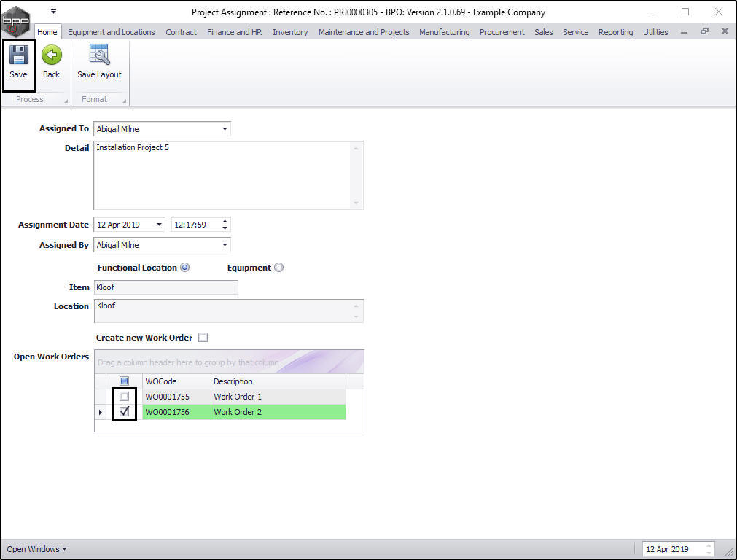This screenshot has height=560, width=737.
Task: Select the Functional Location radio button
Action: 185,268
